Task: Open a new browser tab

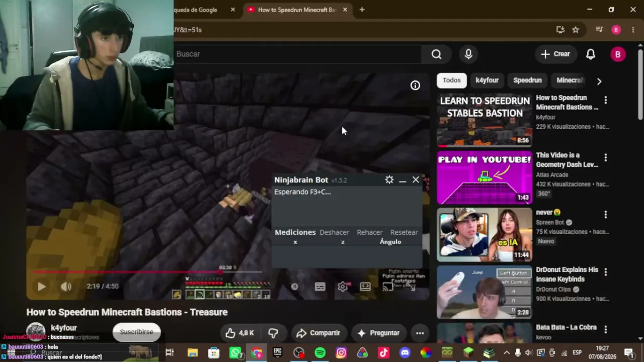Action: tap(362, 10)
